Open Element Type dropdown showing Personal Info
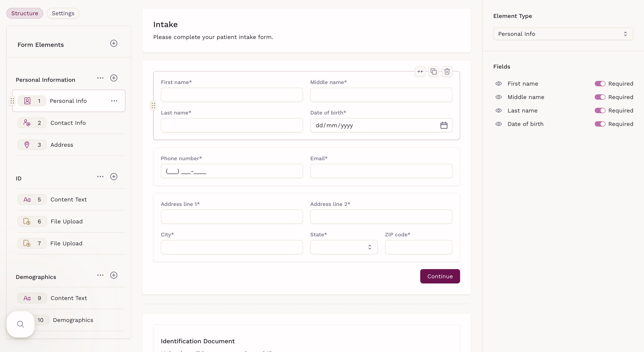The image size is (644, 352). point(563,34)
